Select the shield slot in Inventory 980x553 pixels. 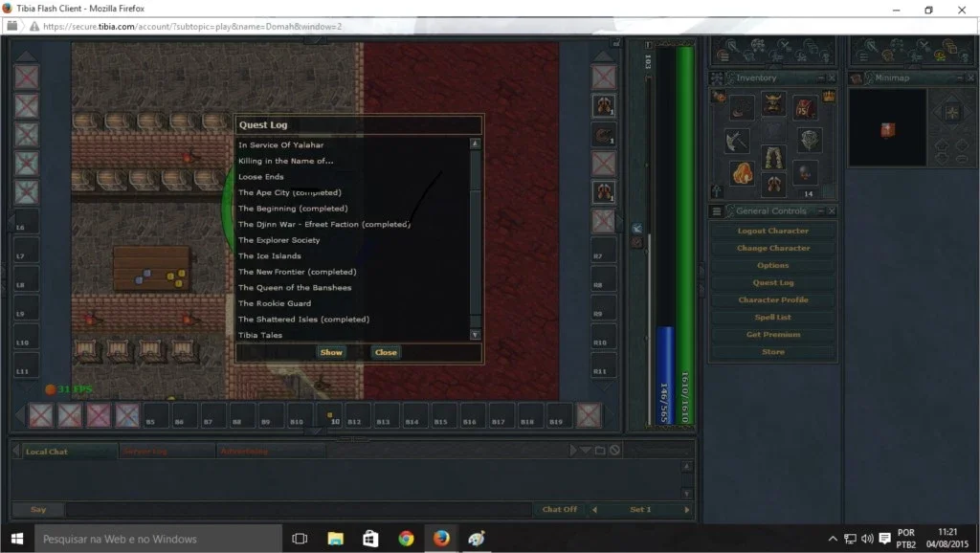(809, 140)
